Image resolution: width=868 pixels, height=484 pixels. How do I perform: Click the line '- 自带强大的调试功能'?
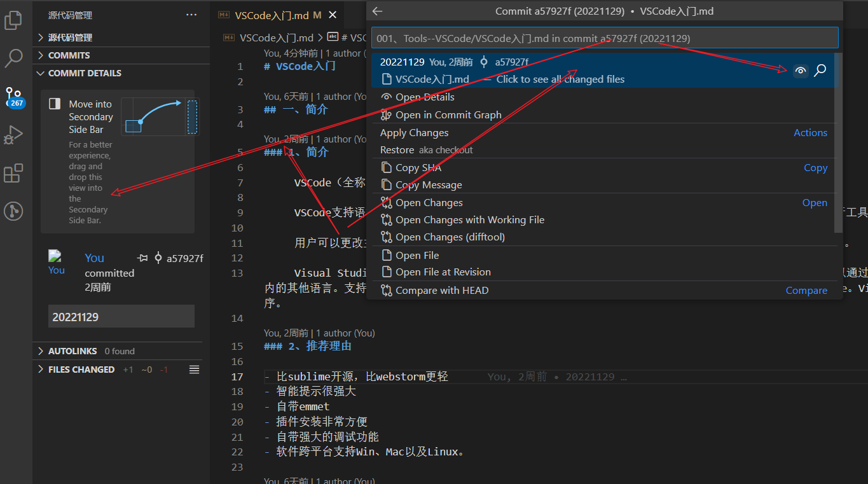(321, 437)
